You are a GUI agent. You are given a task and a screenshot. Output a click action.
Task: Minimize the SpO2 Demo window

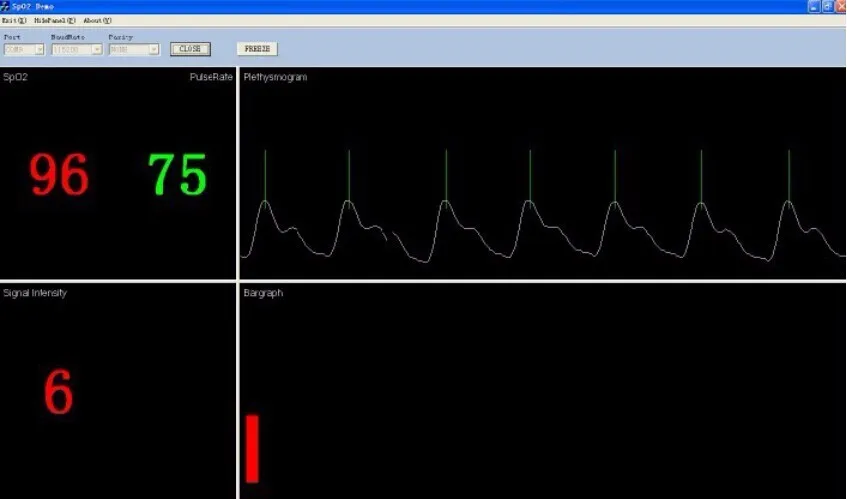click(813, 6)
